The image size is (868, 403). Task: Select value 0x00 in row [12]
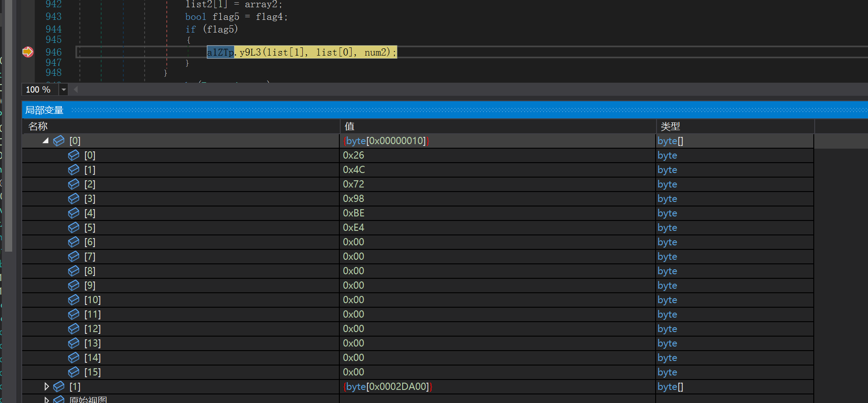coord(353,328)
